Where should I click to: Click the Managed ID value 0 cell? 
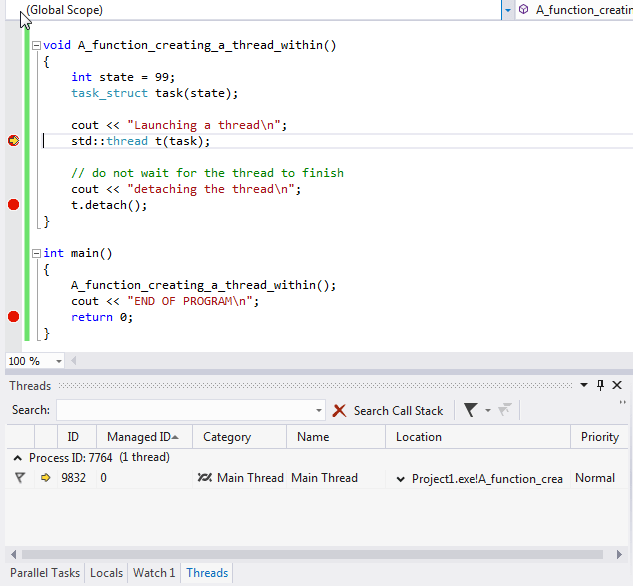tap(104, 478)
